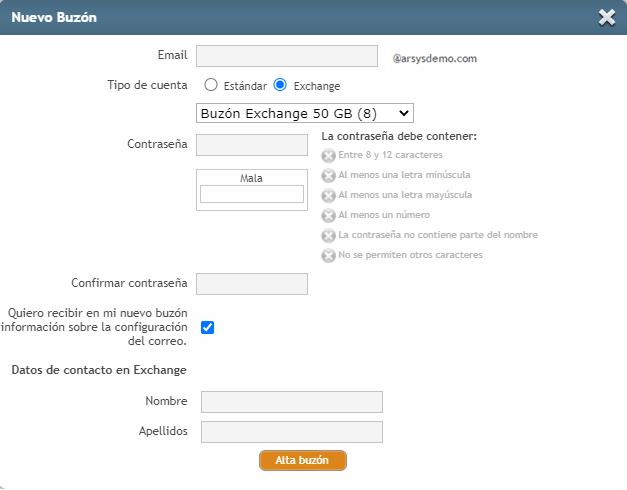Click the 'no contiene parte del nombre' icon
The image size is (627, 490).
[328, 236]
